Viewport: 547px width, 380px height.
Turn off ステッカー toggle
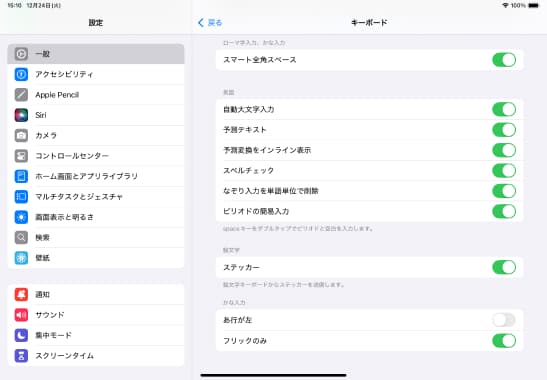point(504,267)
